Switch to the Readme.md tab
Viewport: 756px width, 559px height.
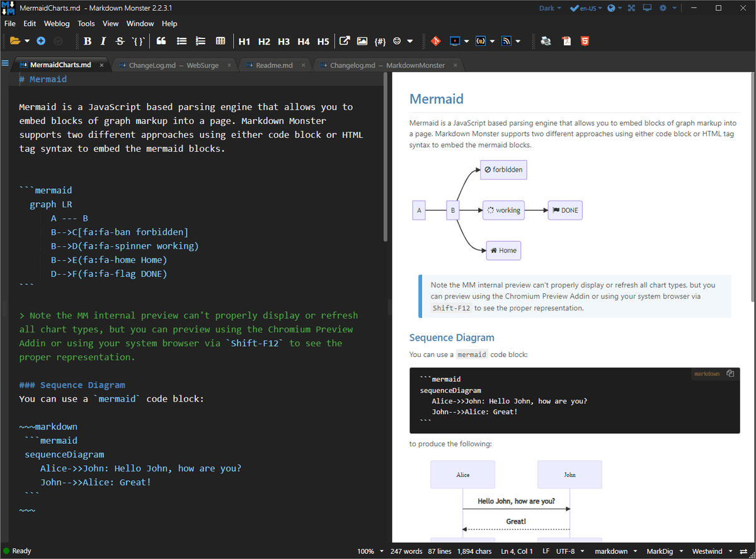(274, 65)
